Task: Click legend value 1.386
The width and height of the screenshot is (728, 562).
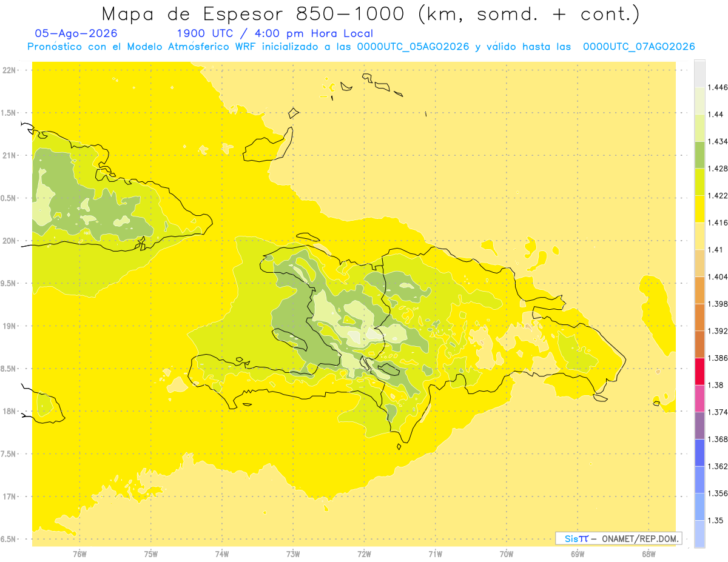Action: pyautogui.click(x=718, y=358)
